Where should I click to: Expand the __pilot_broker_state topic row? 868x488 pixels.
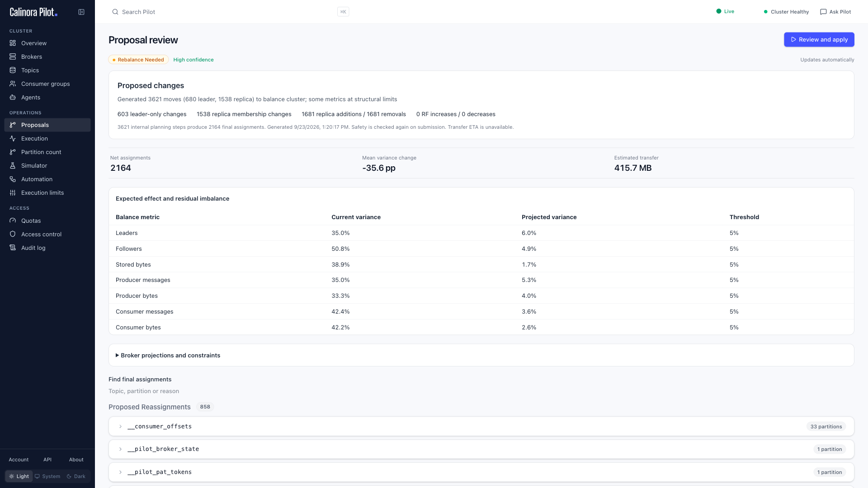pyautogui.click(x=481, y=449)
